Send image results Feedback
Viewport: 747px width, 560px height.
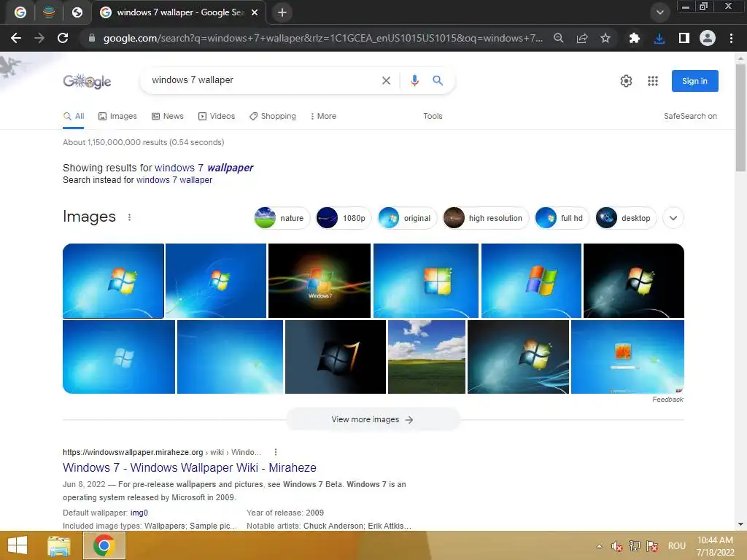click(x=667, y=400)
